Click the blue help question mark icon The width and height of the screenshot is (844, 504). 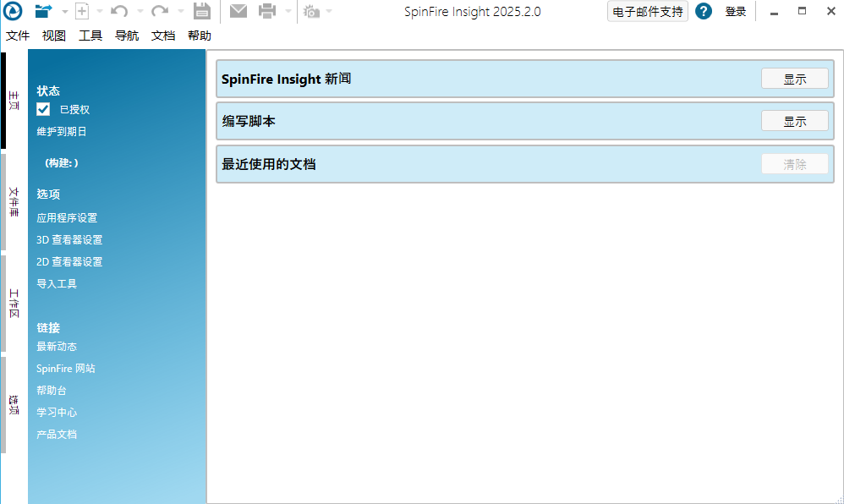pyautogui.click(x=704, y=11)
